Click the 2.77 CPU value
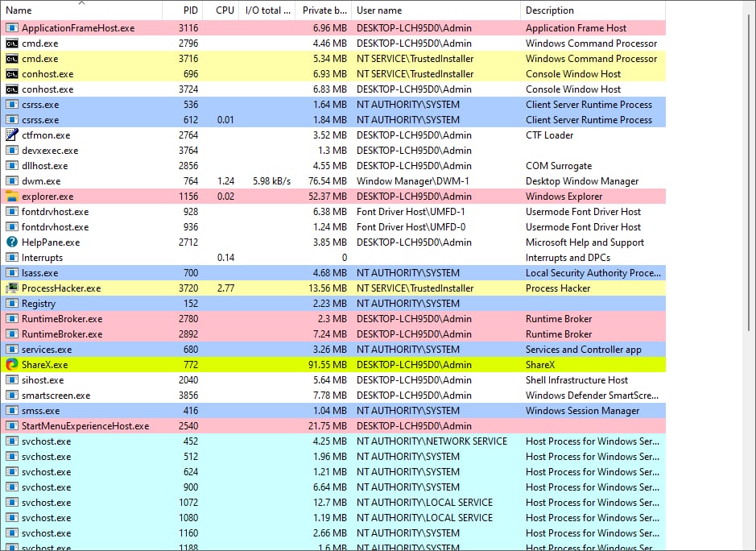756x551 pixels. coord(225,288)
